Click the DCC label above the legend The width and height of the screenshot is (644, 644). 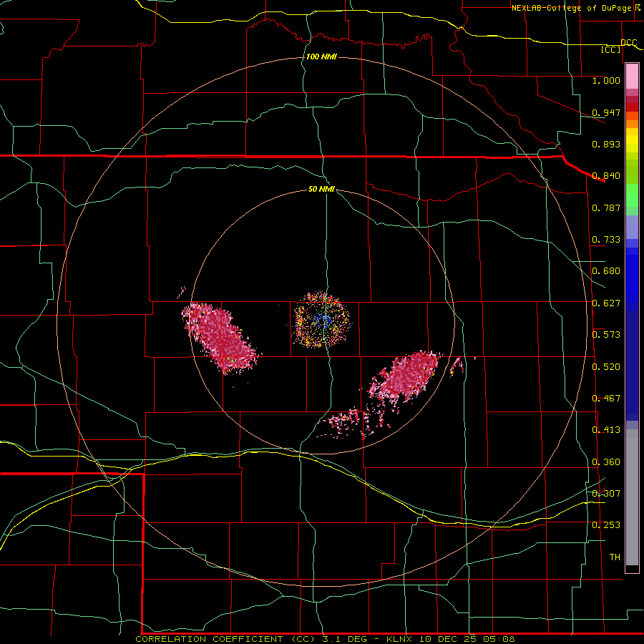pos(629,42)
